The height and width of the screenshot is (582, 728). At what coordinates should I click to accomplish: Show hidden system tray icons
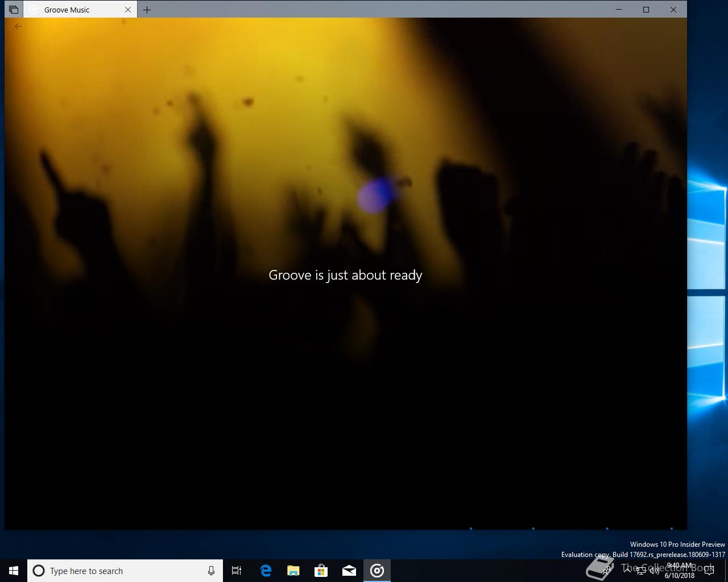coord(626,571)
